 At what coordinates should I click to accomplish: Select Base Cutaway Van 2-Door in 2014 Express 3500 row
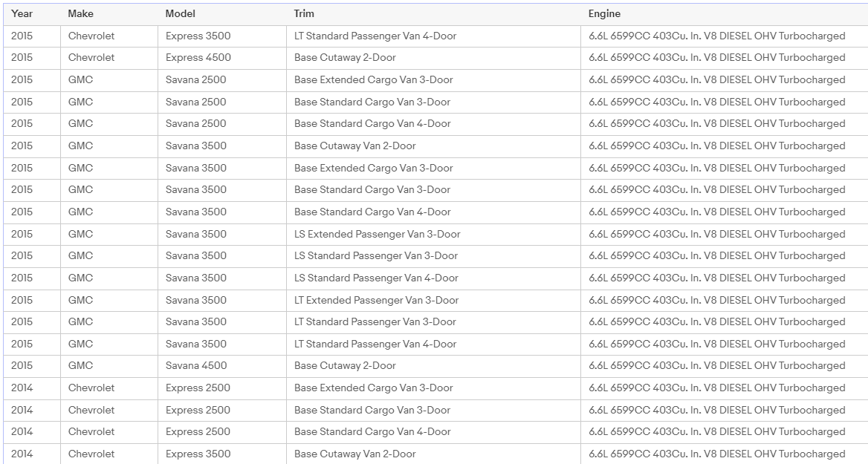pos(354,454)
